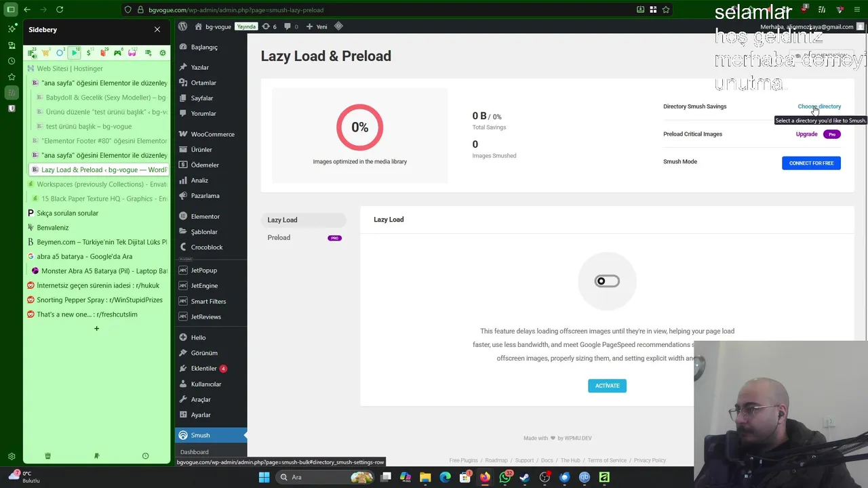The height and width of the screenshot is (488, 868).
Task: Close the Sidebery sidebar panel
Action: (157, 30)
